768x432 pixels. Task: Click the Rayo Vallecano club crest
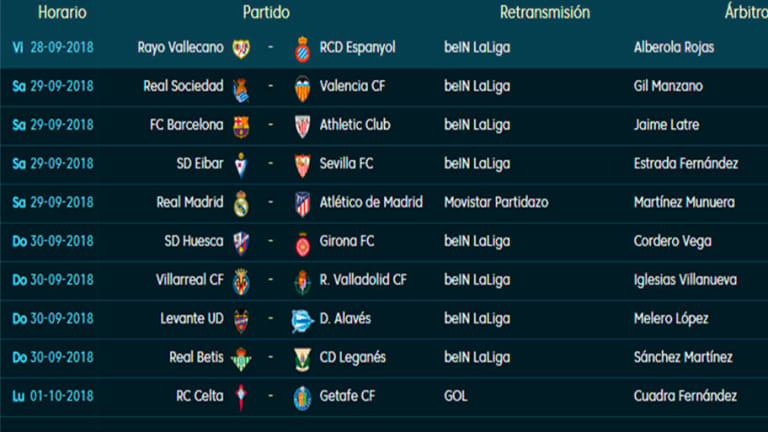[x=241, y=48]
